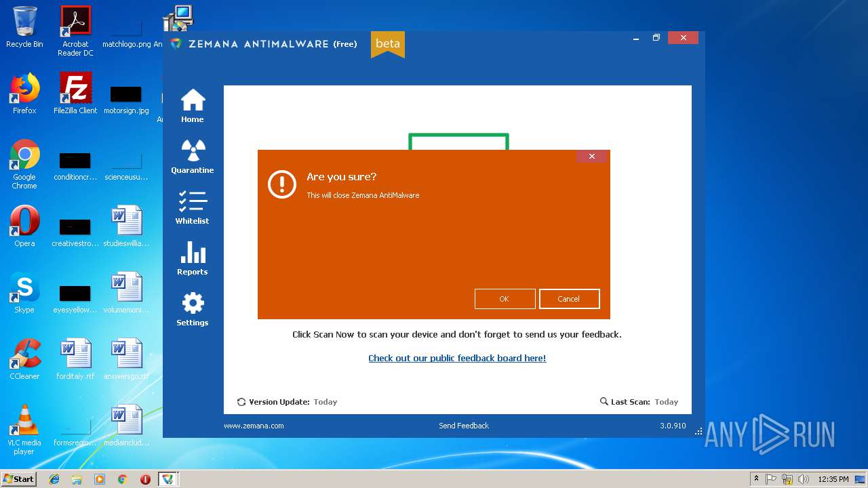
Task: Visit www.zemana.com footer link
Action: (x=254, y=426)
